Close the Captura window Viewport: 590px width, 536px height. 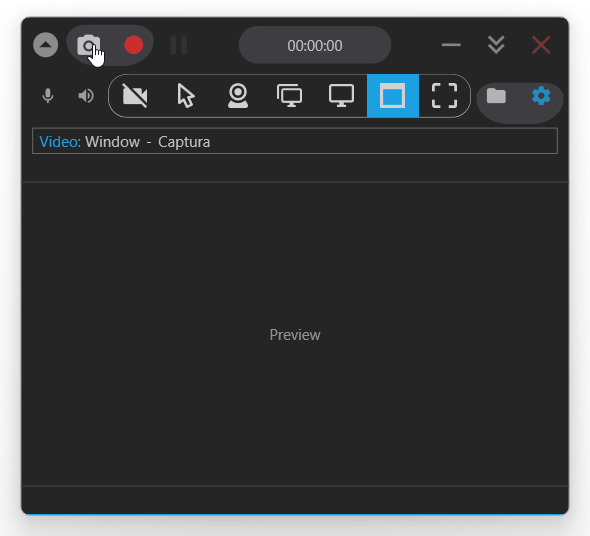[541, 45]
